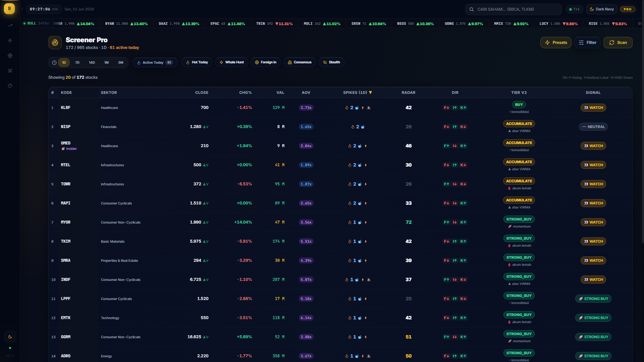
Task: Toggle the Consensus filter chip
Action: (300, 62)
